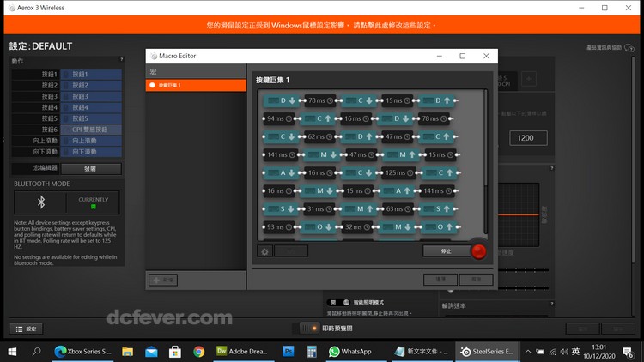Open the notification center icon
The width and height of the screenshot is (644, 362).
628,352
